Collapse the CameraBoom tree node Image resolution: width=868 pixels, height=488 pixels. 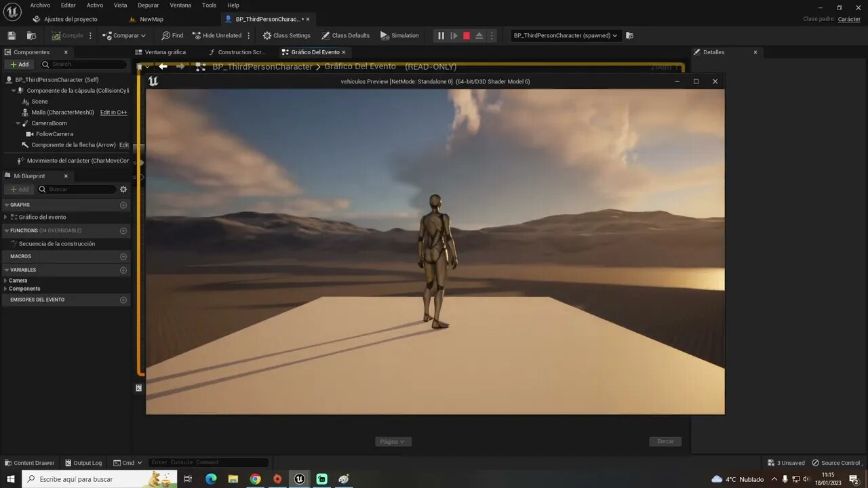coord(18,123)
